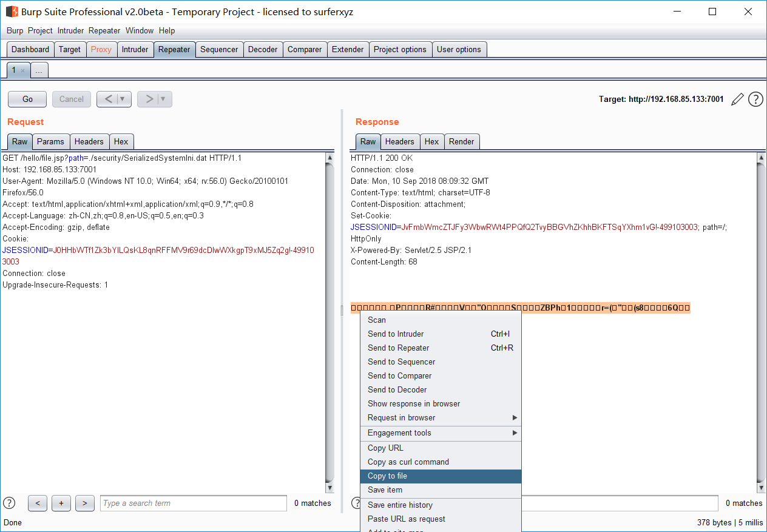Click the highlighted binary response body
Viewport: 767px width, 532px height.
click(521, 308)
